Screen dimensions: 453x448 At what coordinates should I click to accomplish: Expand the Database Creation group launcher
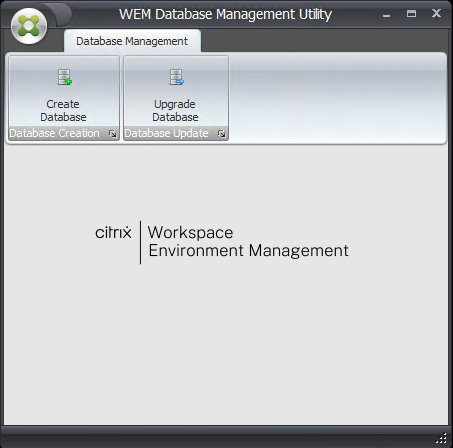tap(113, 134)
